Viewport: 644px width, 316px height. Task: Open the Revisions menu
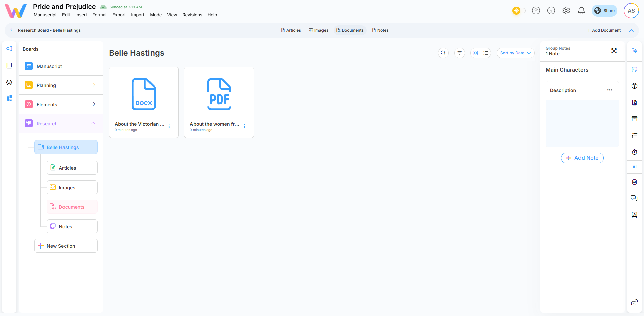[x=192, y=15]
